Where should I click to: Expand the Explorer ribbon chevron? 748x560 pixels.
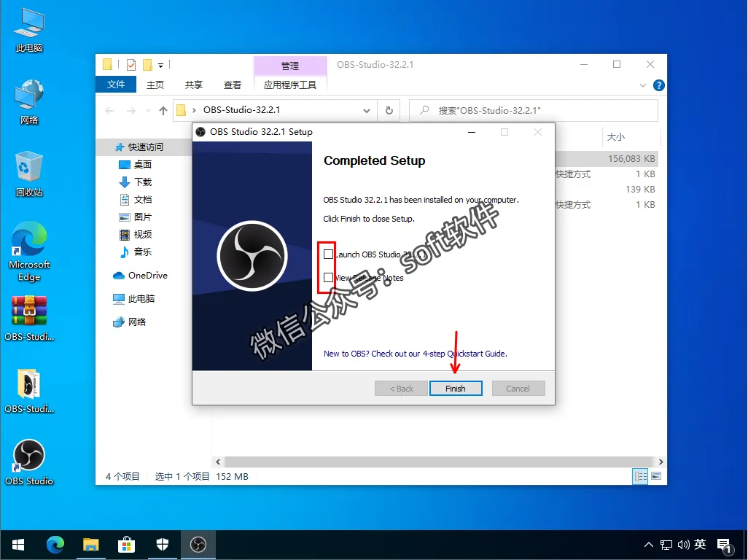tap(642, 85)
